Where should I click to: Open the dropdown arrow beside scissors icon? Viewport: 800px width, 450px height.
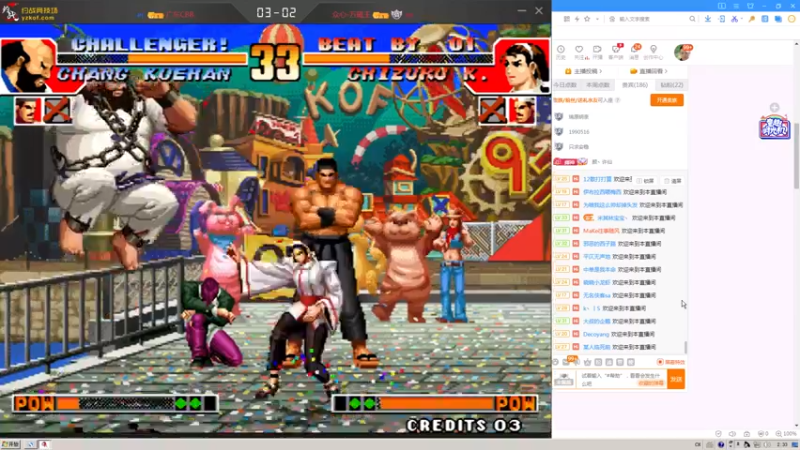click(741, 19)
